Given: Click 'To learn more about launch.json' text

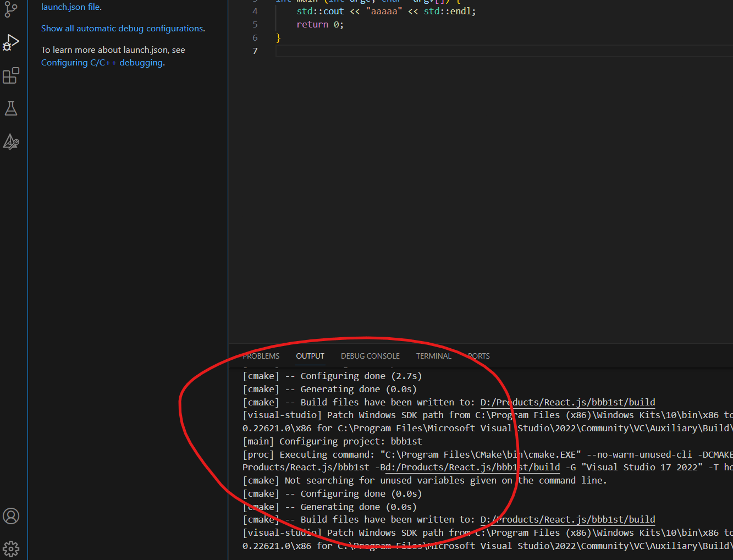Looking at the screenshot, I should 113,50.
